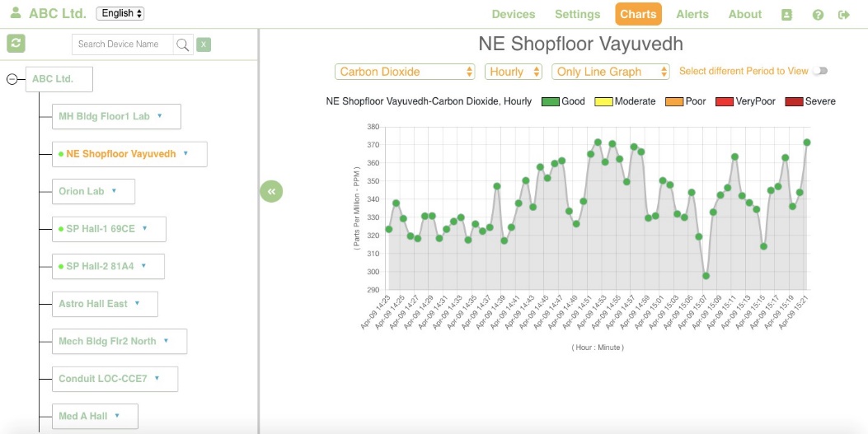Open the contact card icon in header
The height and width of the screenshot is (434, 868).
click(786, 15)
